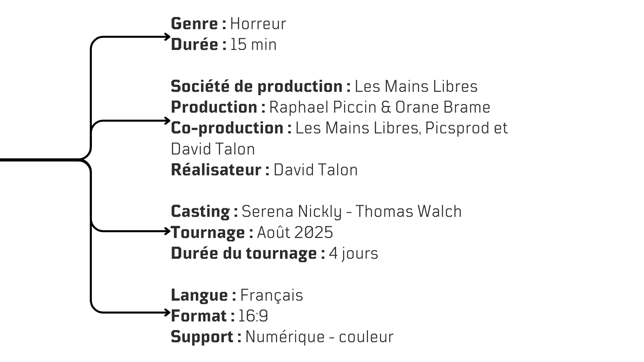Click Raphael Piccin & Orane Brame names
644x362 pixels.
click(380, 107)
